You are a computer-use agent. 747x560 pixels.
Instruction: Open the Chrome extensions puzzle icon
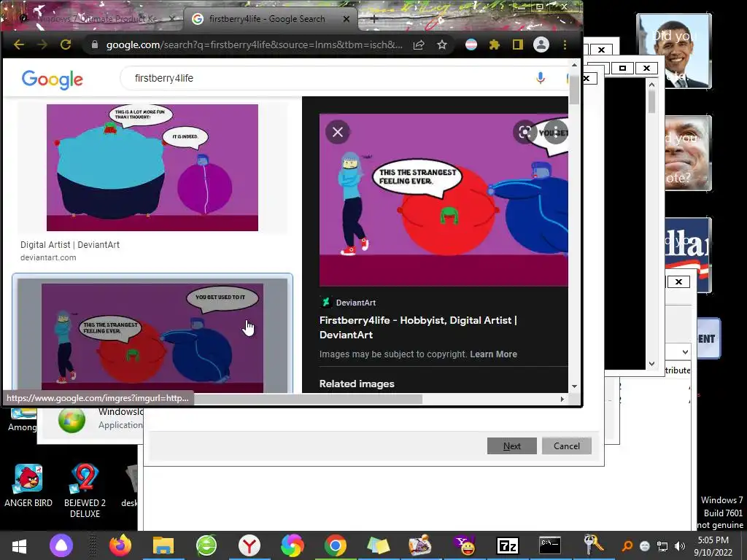pyautogui.click(x=494, y=44)
